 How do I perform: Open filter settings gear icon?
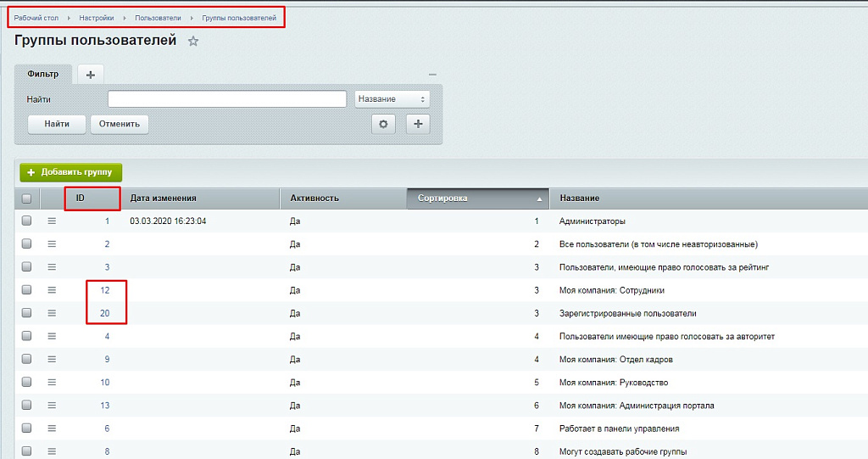[383, 124]
